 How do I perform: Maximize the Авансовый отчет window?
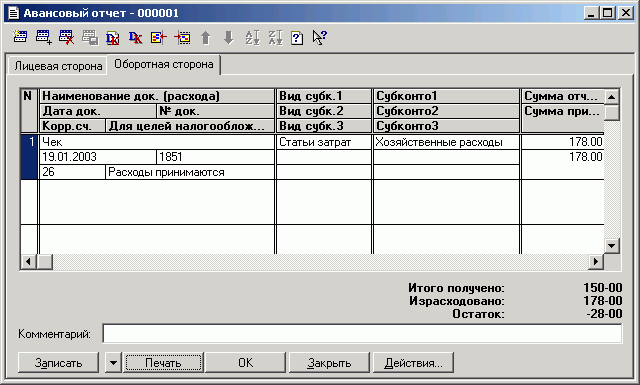tap(607, 13)
